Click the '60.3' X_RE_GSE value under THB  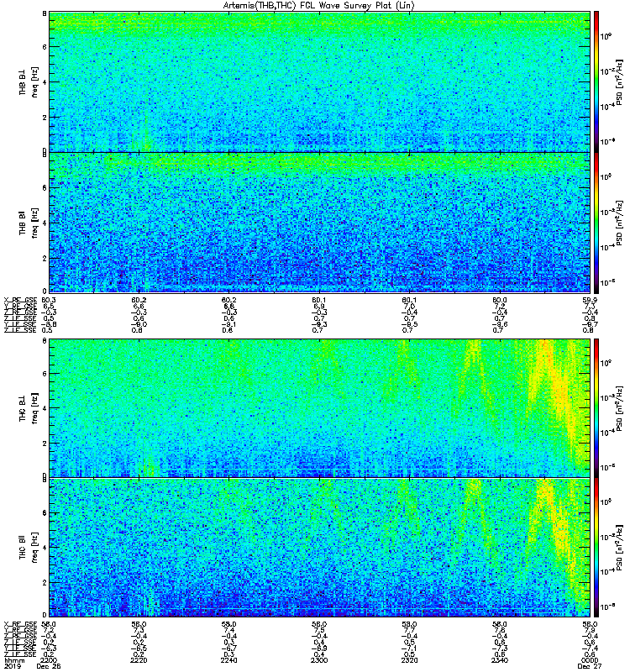[x=49, y=300]
